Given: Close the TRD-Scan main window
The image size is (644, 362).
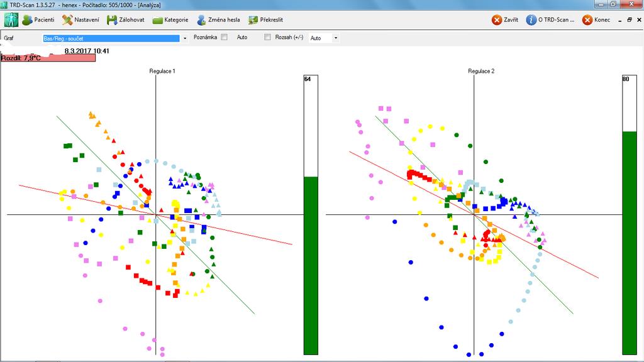Looking at the screenshot, I should 631,4.
